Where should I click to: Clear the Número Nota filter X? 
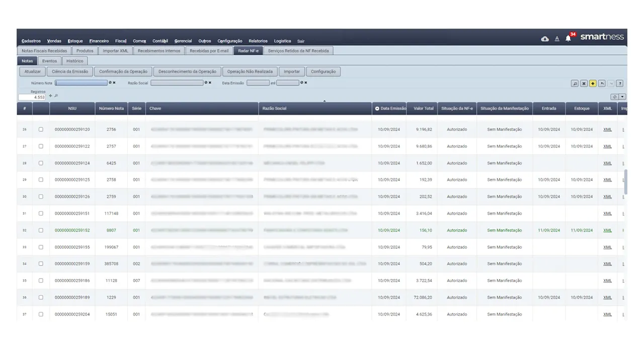(x=114, y=82)
